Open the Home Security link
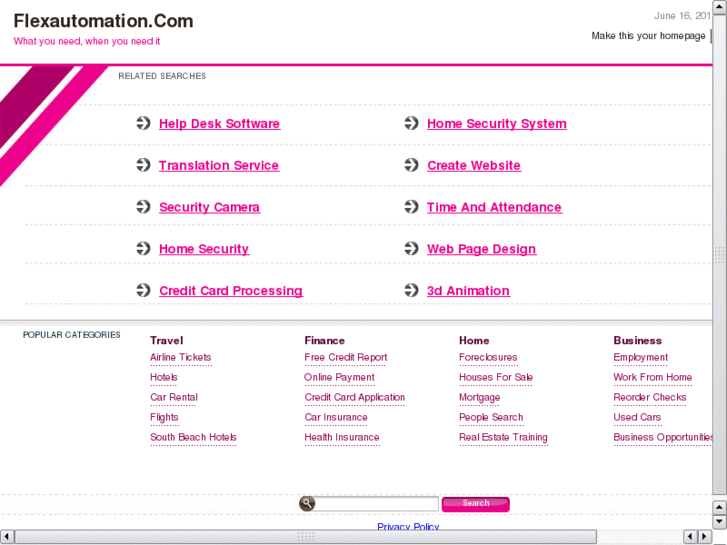The height and width of the screenshot is (545, 727). point(204,249)
